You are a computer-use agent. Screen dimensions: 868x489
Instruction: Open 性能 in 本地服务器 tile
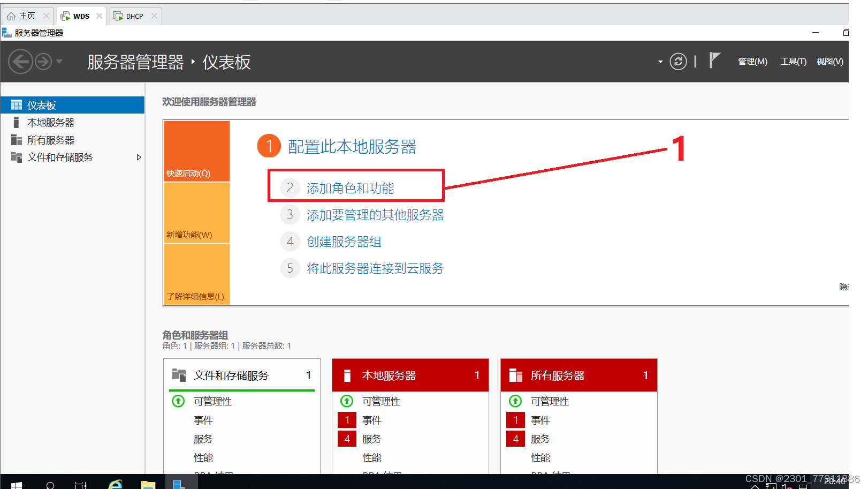(372, 457)
